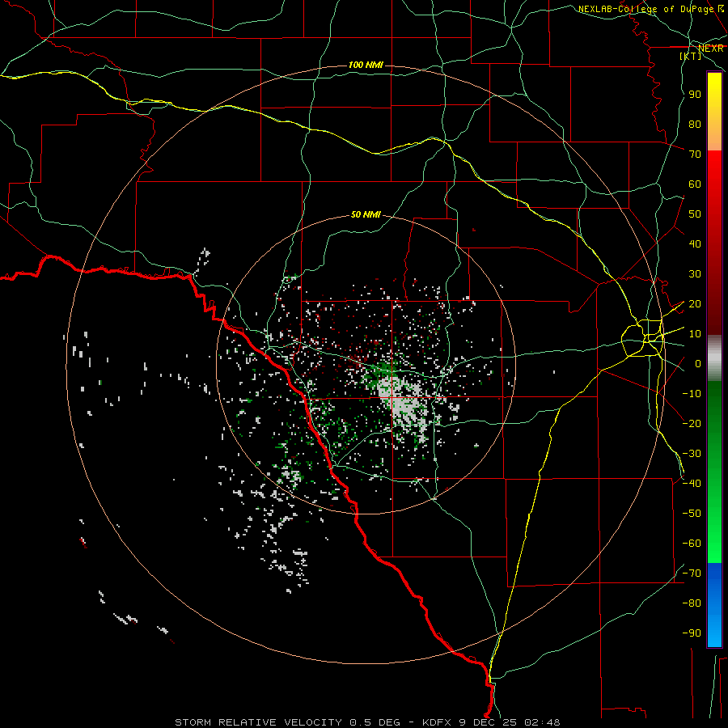Click the [KT] units label
The width and height of the screenshot is (728, 728).
pos(691,56)
